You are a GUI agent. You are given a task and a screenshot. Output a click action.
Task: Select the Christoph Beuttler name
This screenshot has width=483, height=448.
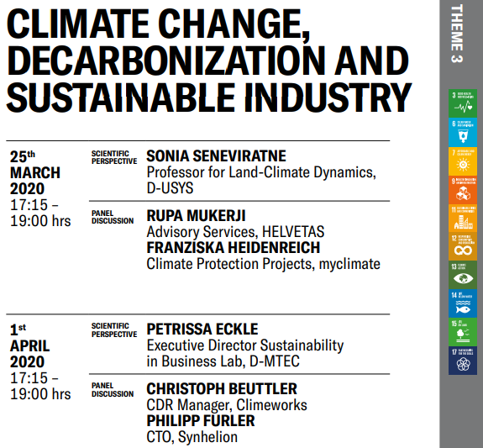[222, 389]
